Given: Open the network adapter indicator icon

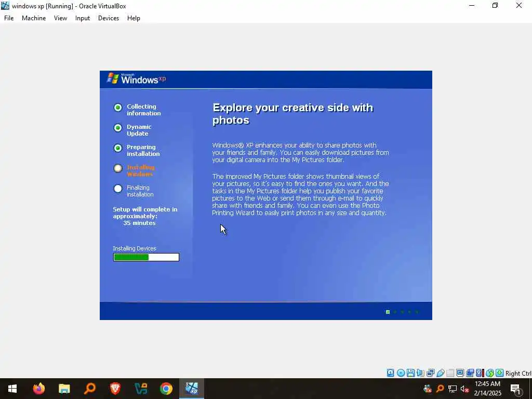Looking at the screenshot, I should pyautogui.click(x=431, y=373).
